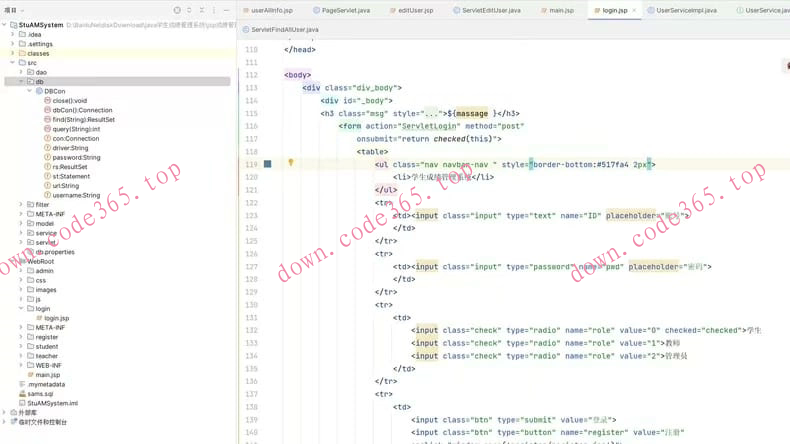Image resolution: width=790 pixels, height=444 pixels.
Task: Click the yellow lightbulb quick-fix icon
Action: coord(291,163)
